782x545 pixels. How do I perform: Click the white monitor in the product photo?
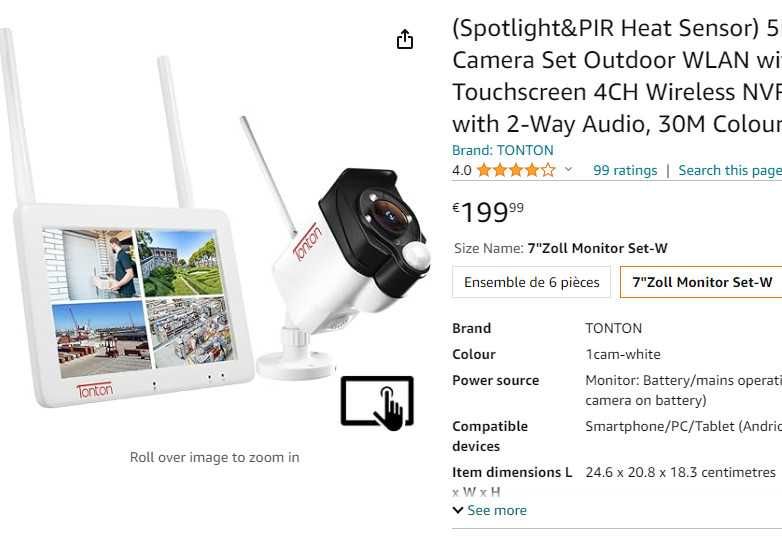pos(130,300)
